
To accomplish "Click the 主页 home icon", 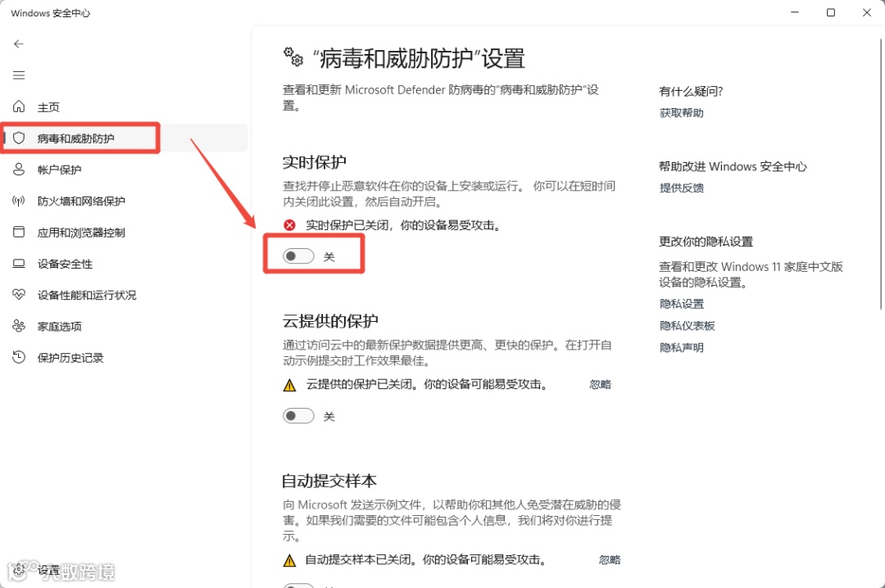I will point(19,106).
